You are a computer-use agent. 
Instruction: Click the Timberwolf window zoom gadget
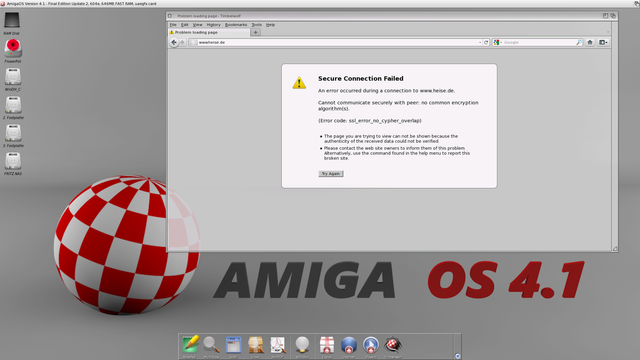605,16
